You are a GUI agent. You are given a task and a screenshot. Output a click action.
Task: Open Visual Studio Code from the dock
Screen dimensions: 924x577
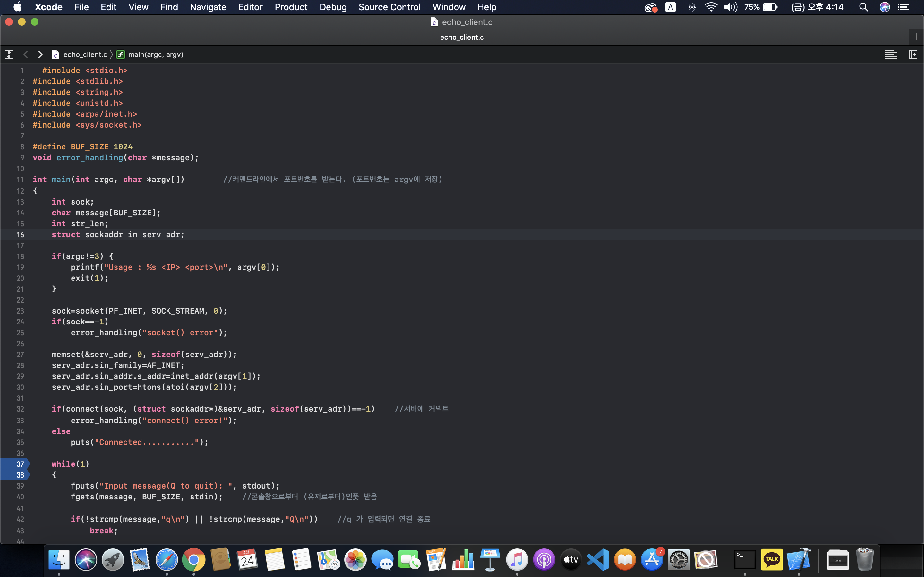click(598, 559)
